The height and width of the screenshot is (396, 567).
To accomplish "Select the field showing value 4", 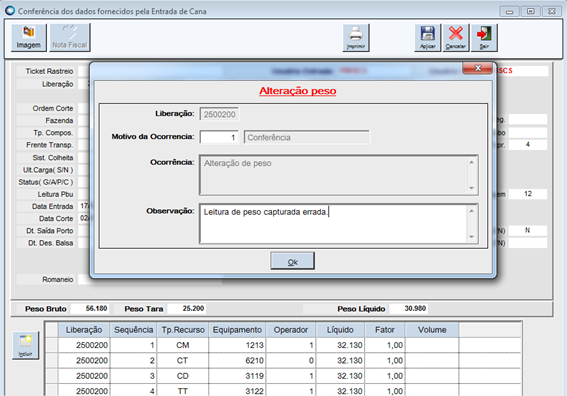I will click(x=528, y=145).
